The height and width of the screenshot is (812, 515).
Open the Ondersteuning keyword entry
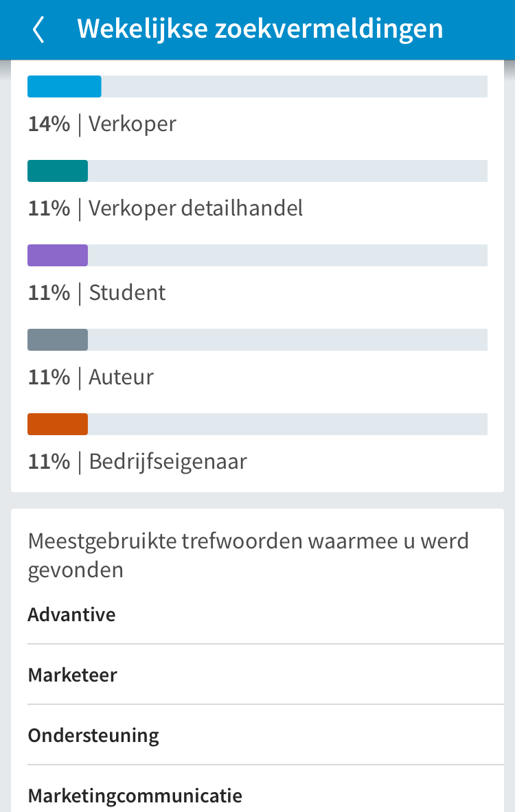(x=266, y=735)
